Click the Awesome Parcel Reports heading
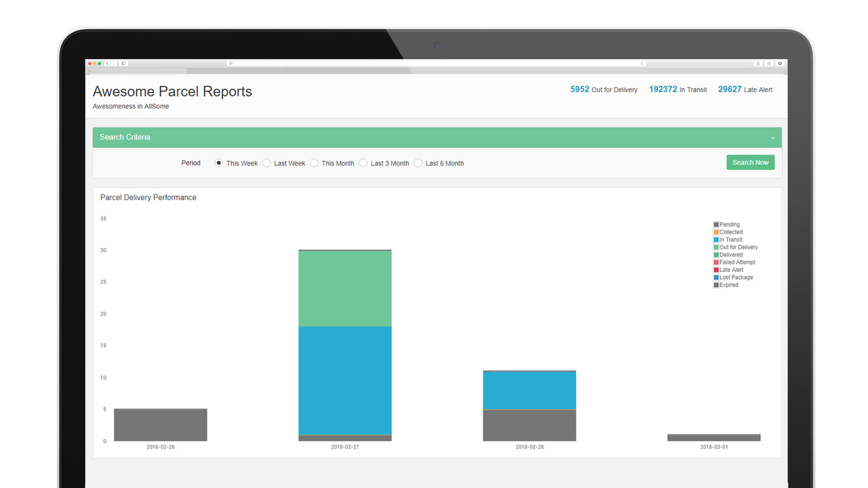The width and height of the screenshot is (868, 488). pos(172,91)
